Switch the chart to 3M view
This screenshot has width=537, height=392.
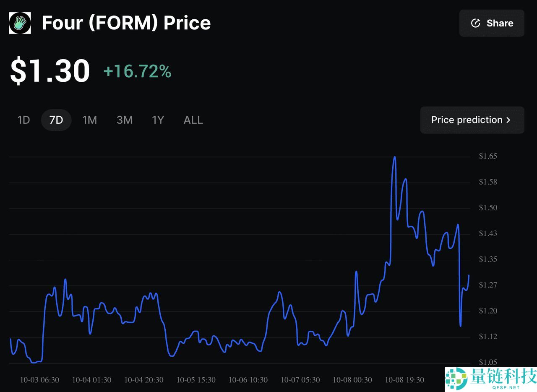124,120
